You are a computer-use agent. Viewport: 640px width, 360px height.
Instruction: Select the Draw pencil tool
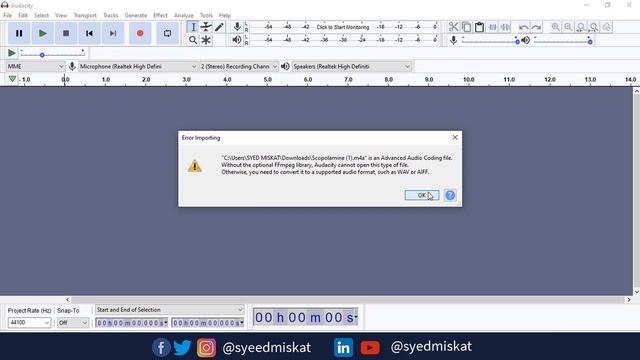[x=219, y=27]
